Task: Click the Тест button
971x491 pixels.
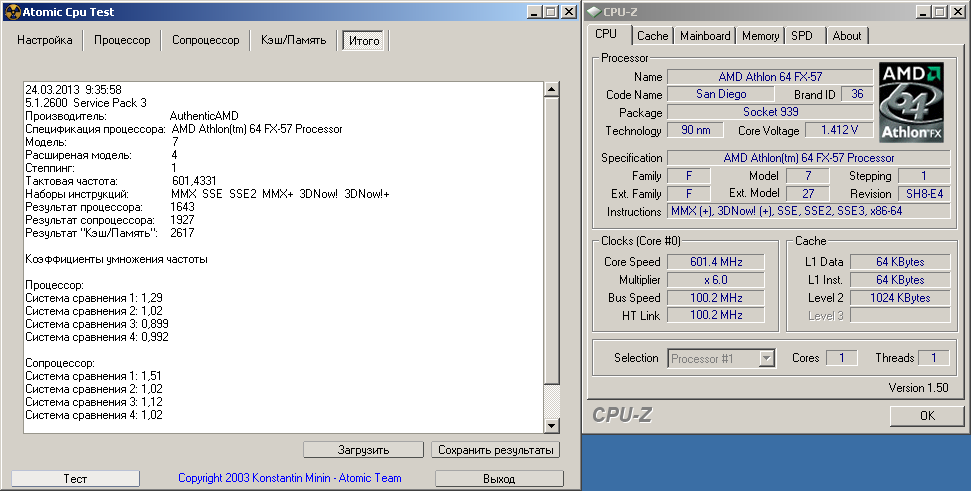Action: (76, 479)
